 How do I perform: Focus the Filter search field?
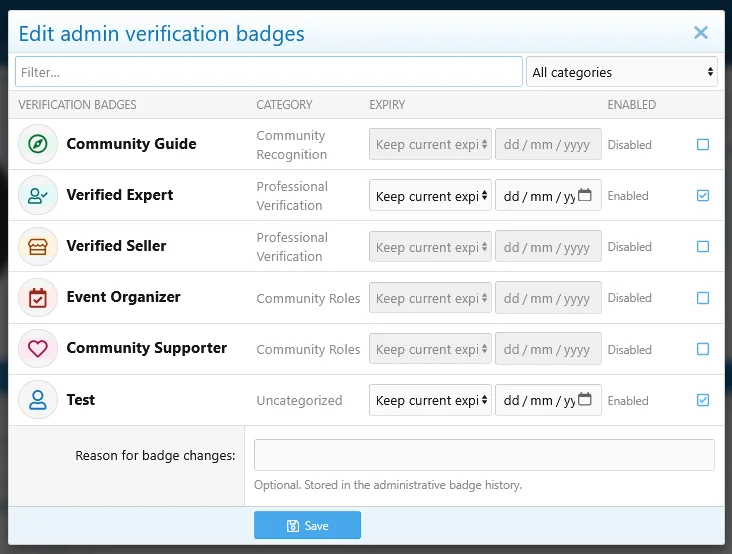tap(269, 72)
